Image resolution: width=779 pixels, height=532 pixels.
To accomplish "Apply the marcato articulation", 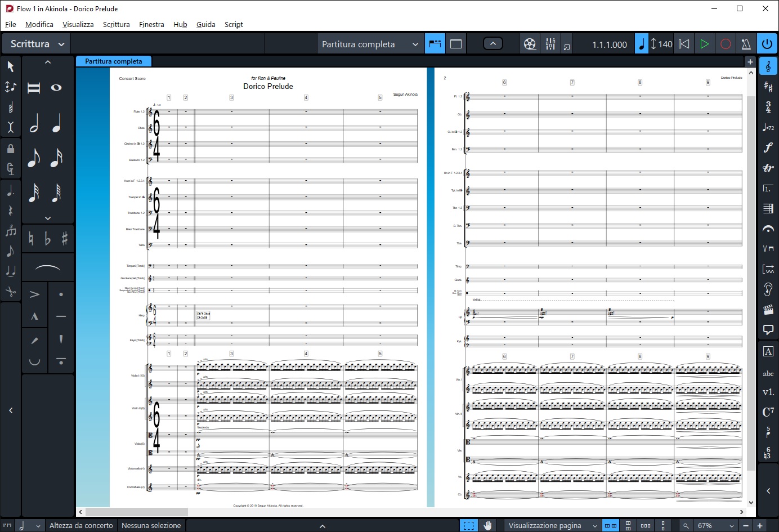I will 34,316.
